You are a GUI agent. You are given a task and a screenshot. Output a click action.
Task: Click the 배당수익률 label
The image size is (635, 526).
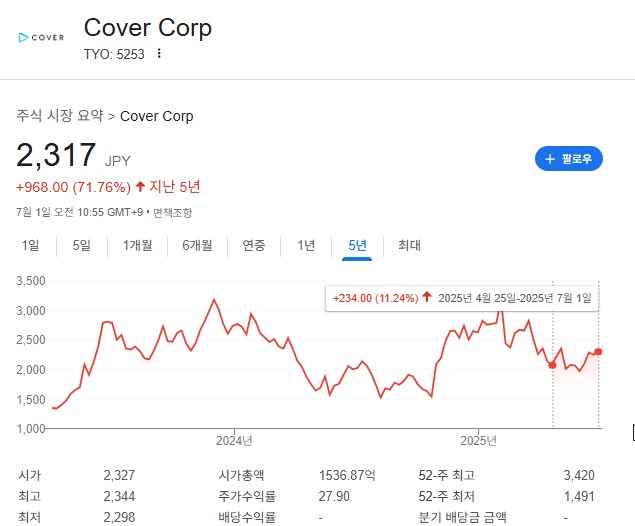[x=247, y=517]
